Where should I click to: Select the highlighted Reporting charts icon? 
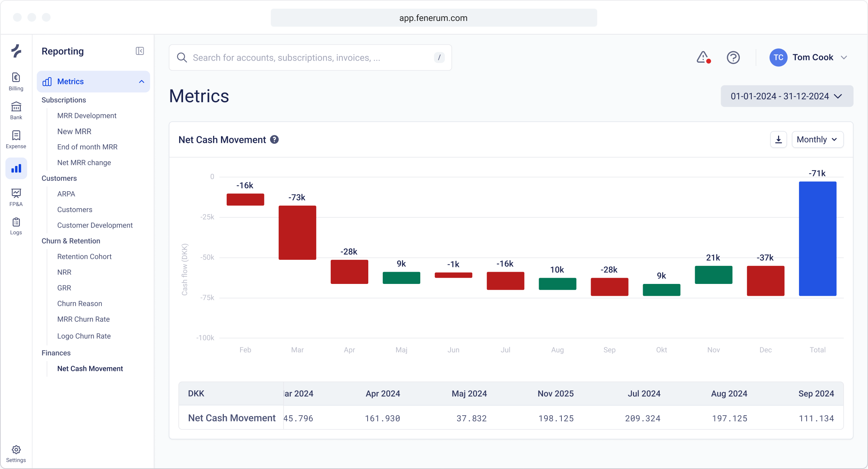(16, 168)
